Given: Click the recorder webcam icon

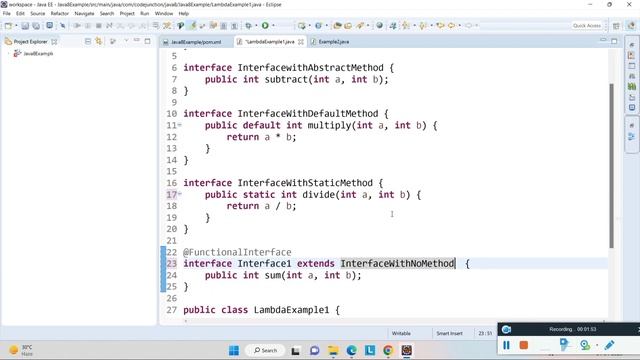Looking at the screenshot, I should (x=585, y=345).
